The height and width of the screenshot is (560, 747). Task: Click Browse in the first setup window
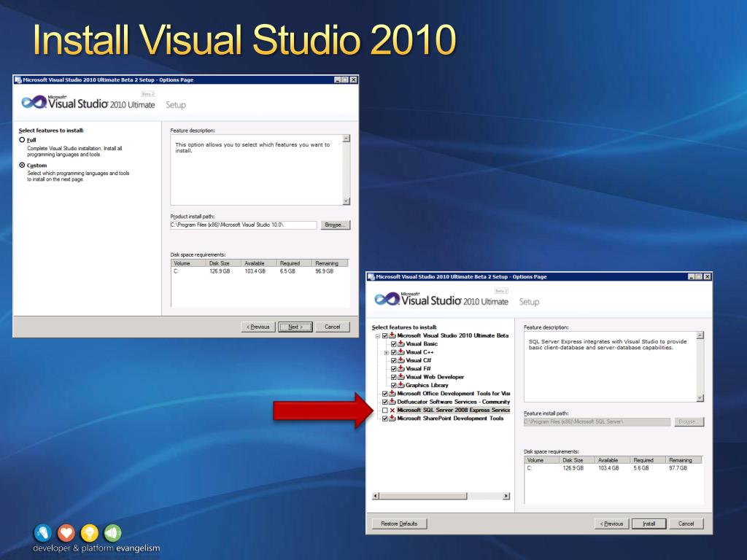tap(336, 225)
